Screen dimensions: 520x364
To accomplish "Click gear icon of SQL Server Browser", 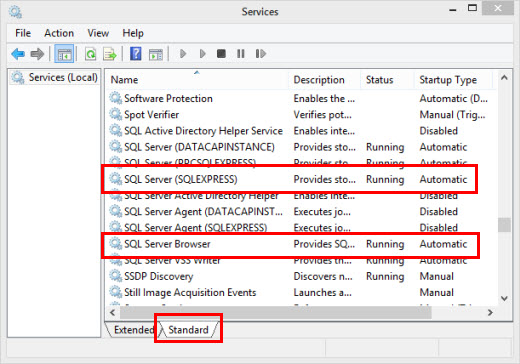I will [116, 244].
